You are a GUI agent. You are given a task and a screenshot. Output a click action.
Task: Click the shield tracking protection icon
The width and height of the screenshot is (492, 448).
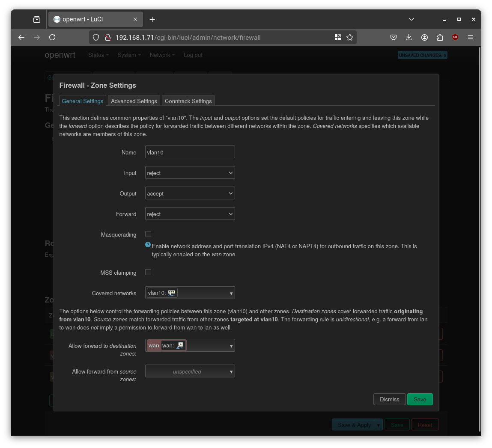(x=96, y=37)
